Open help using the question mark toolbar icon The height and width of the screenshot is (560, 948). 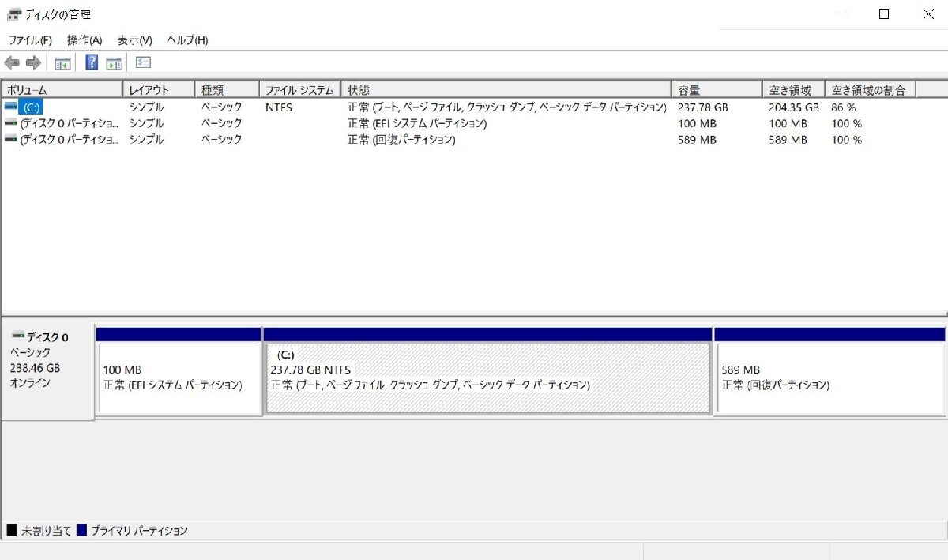[x=92, y=62]
